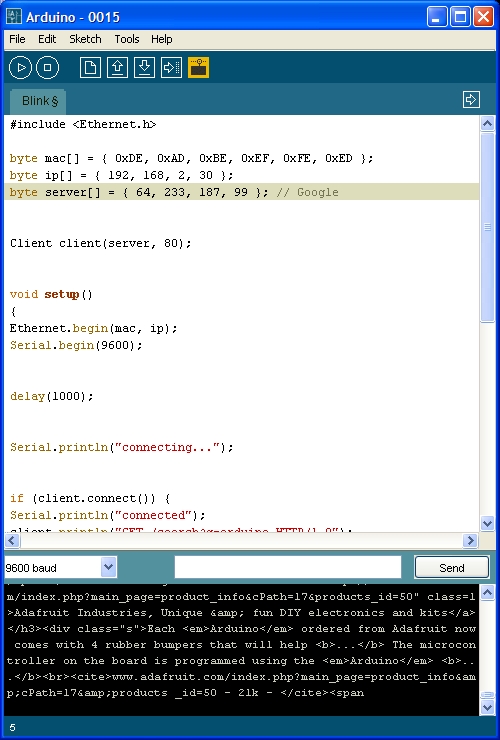Click the 'delay(1000);' line
500x740 pixels.
click(x=51, y=396)
